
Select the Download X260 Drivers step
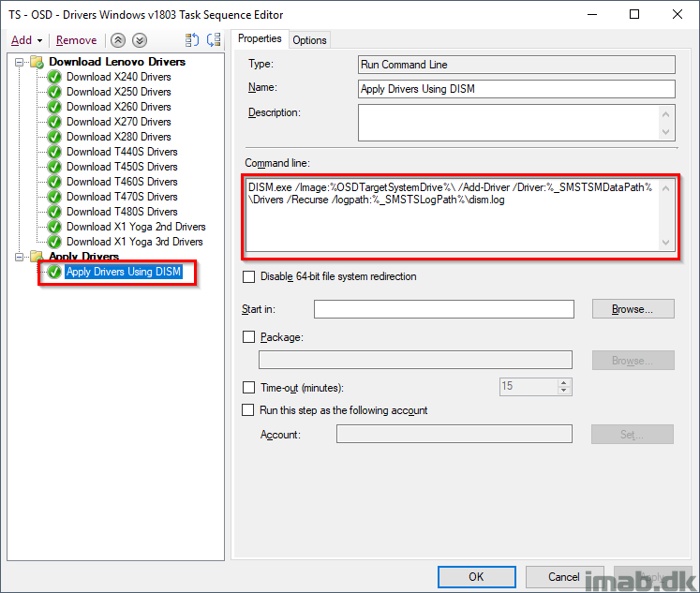click(119, 107)
